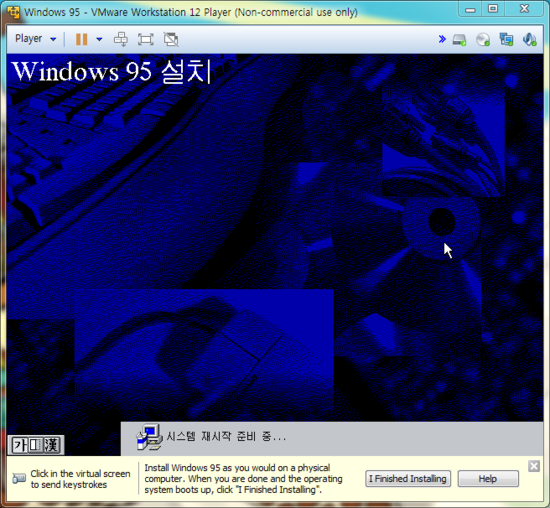The width and height of the screenshot is (550, 508).
Task: Open the network adapter device icon
Action: pyautogui.click(x=506, y=39)
